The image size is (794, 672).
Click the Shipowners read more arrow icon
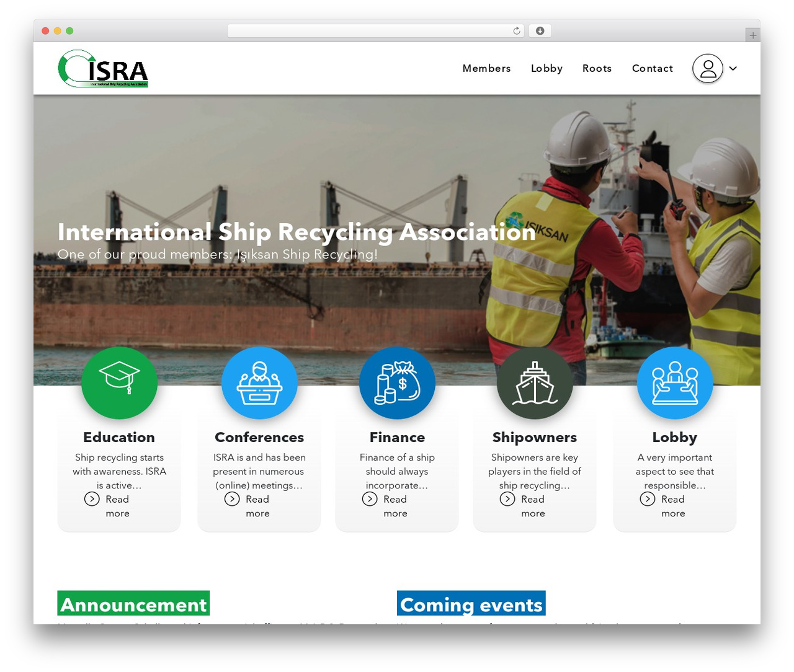tap(507, 499)
